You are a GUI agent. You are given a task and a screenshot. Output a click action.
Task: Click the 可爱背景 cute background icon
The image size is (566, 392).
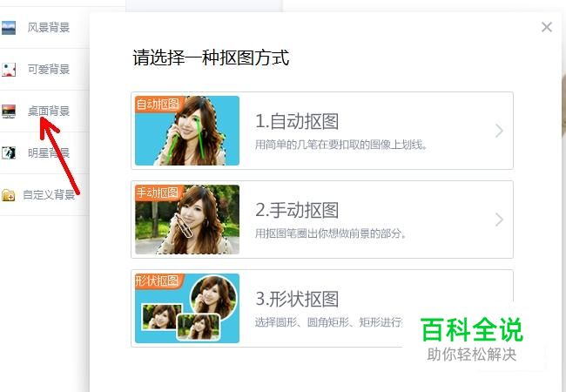(9, 70)
